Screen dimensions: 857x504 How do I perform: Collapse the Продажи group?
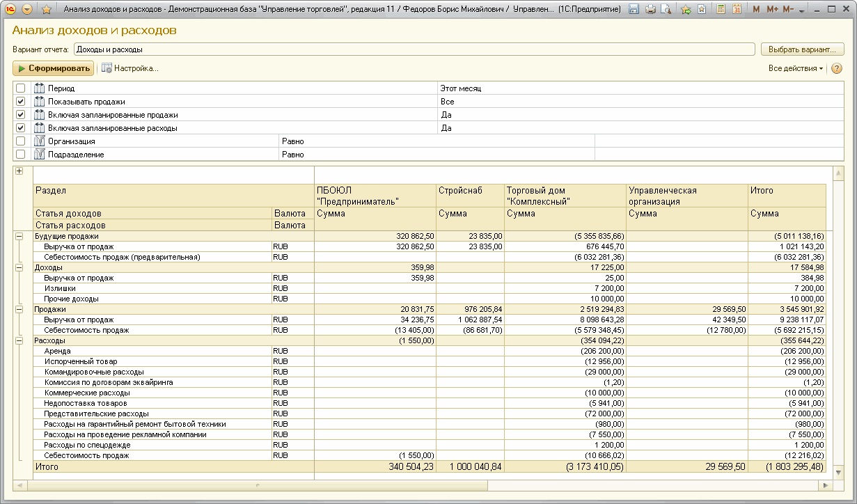click(19, 309)
